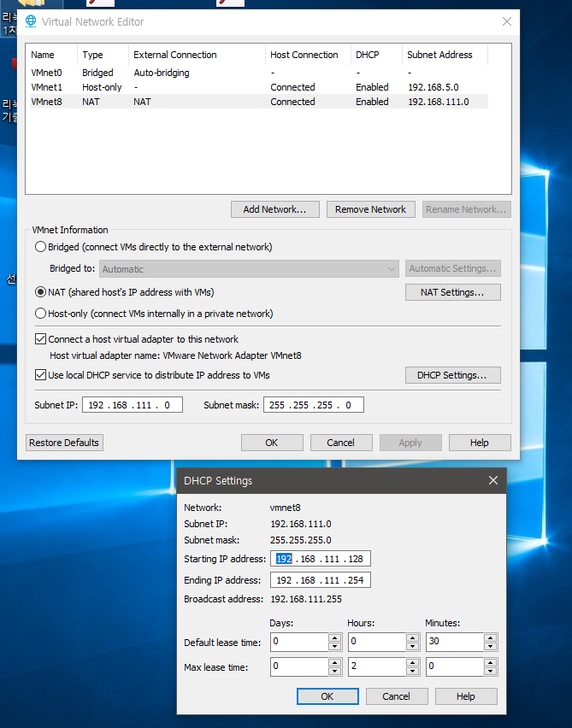Click the Host Connection column header

point(308,55)
